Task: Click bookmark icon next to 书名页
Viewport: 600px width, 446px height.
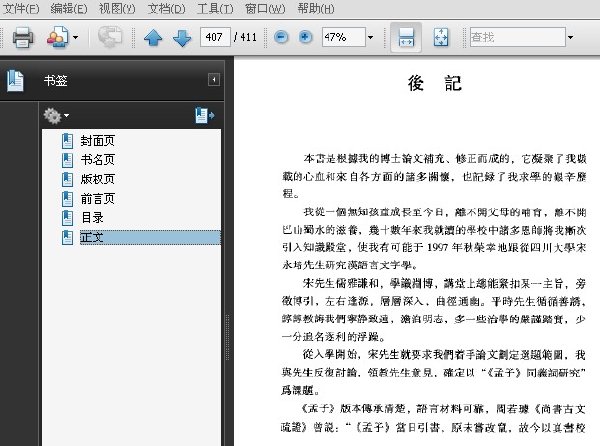Action: pyautogui.click(x=67, y=160)
